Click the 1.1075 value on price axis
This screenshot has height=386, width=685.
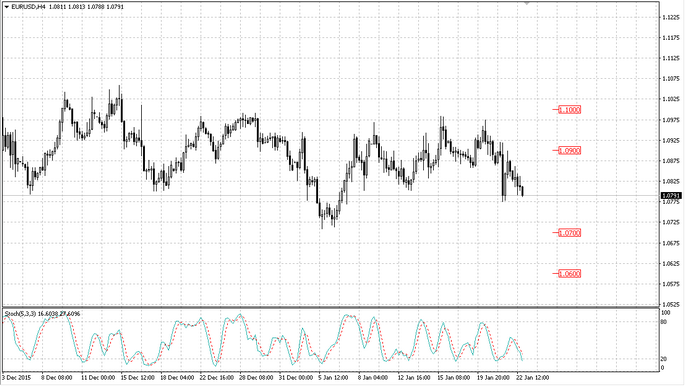(671, 79)
